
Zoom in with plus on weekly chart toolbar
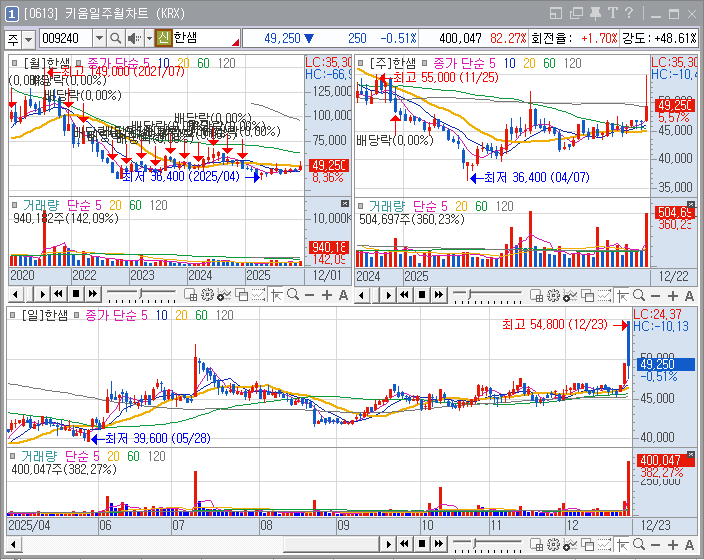coord(673,295)
